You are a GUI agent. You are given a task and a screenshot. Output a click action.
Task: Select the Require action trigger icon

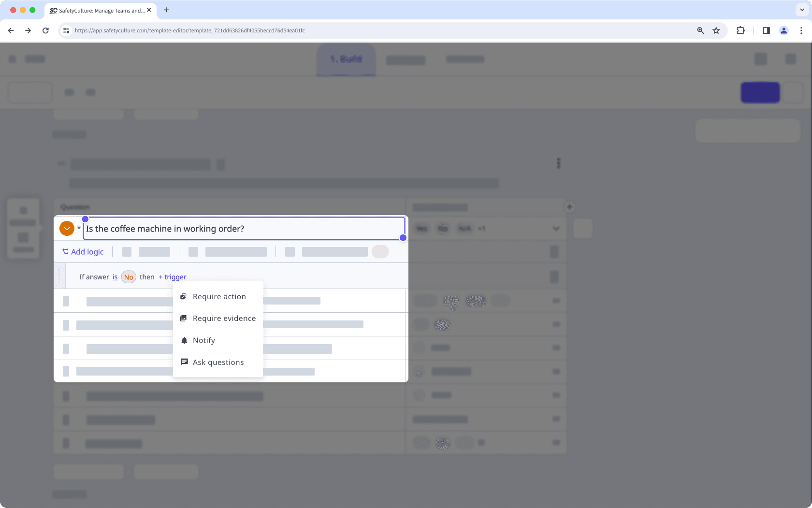click(184, 296)
